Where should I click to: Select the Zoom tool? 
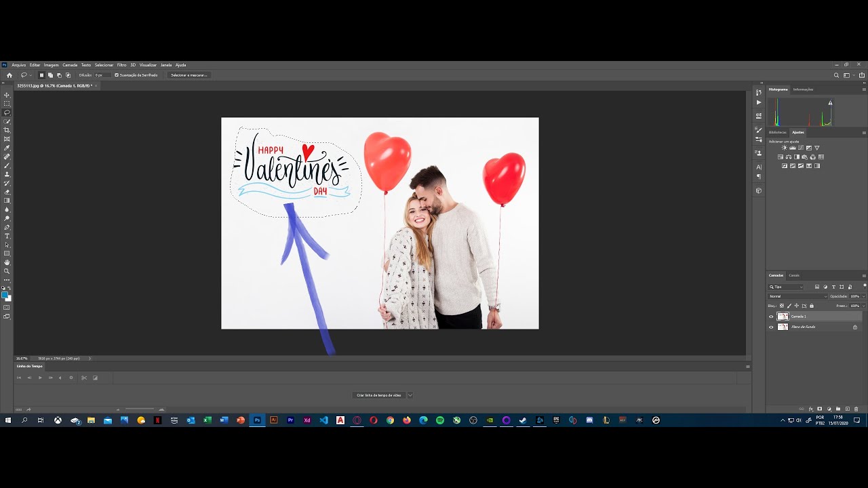tap(7, 271)
